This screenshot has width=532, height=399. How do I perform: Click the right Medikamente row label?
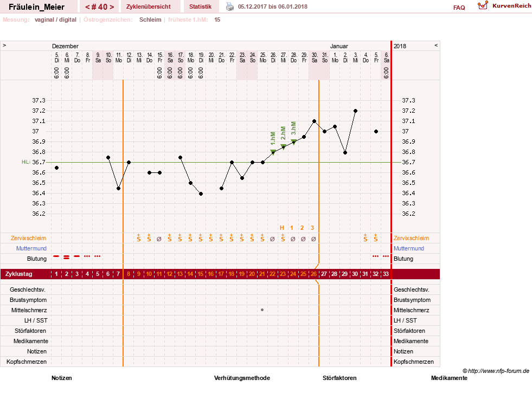[x=411, y=341]
